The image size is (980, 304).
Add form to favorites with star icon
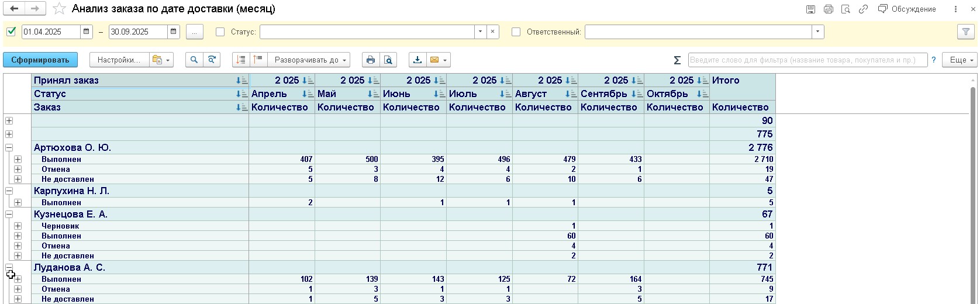point(59,9)
